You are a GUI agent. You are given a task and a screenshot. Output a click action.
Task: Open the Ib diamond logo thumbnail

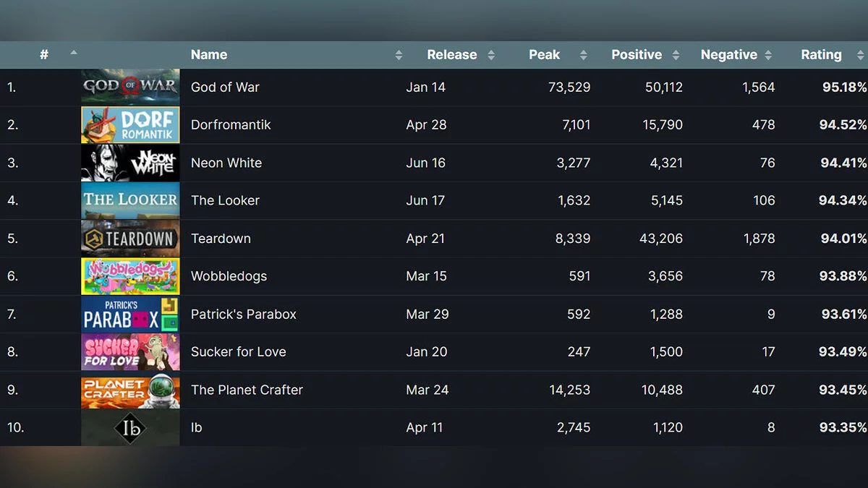[130, 428]
